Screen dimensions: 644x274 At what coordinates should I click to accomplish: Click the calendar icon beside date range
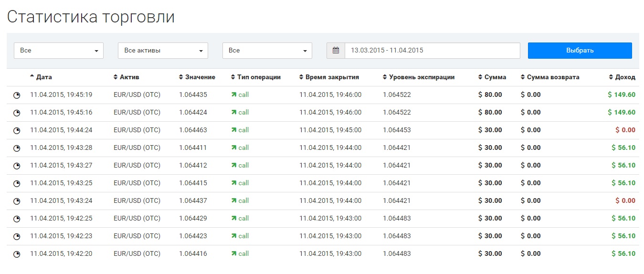coord(336,51)
